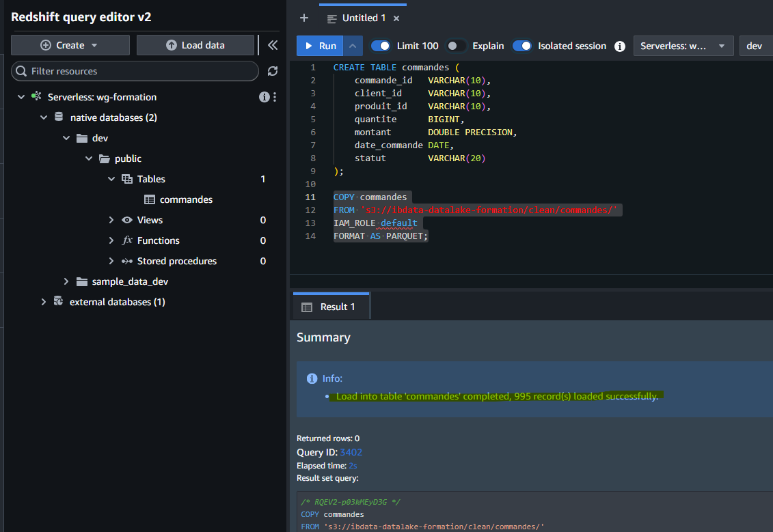Add a new editor tab
This screenshot has width=773, height=532.
pos(304,18)
